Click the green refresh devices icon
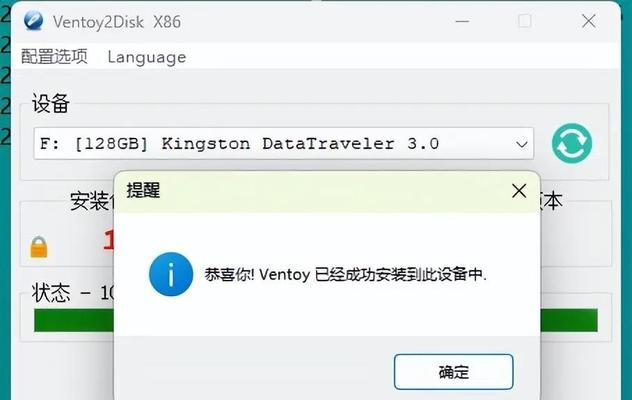The width and height of the screenshot is (632, 400). point(572,143)
